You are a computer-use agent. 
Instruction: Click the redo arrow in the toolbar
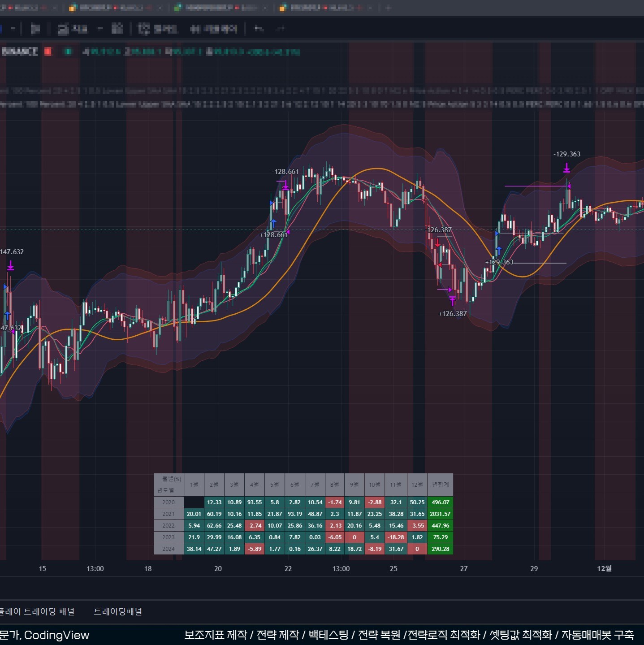tap(281, 29)
